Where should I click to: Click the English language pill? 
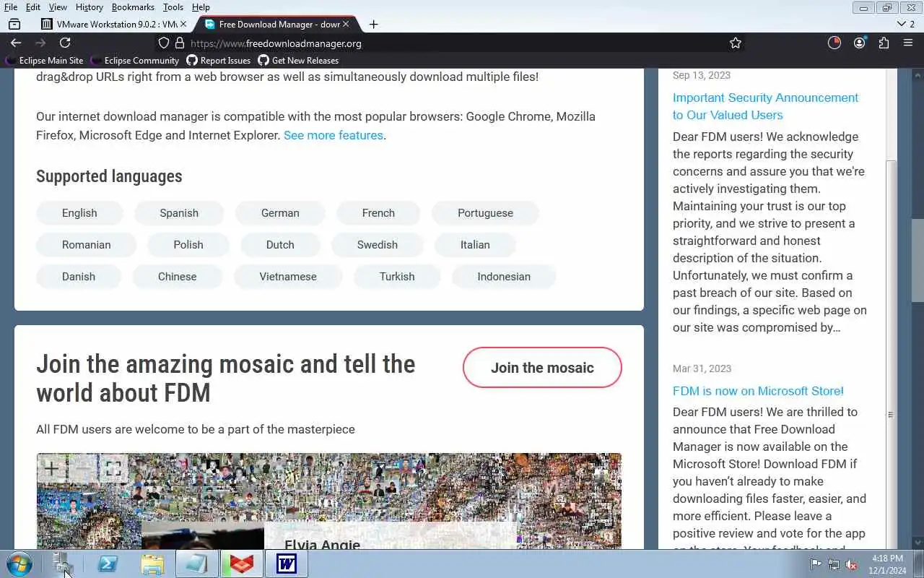(79, 213)
